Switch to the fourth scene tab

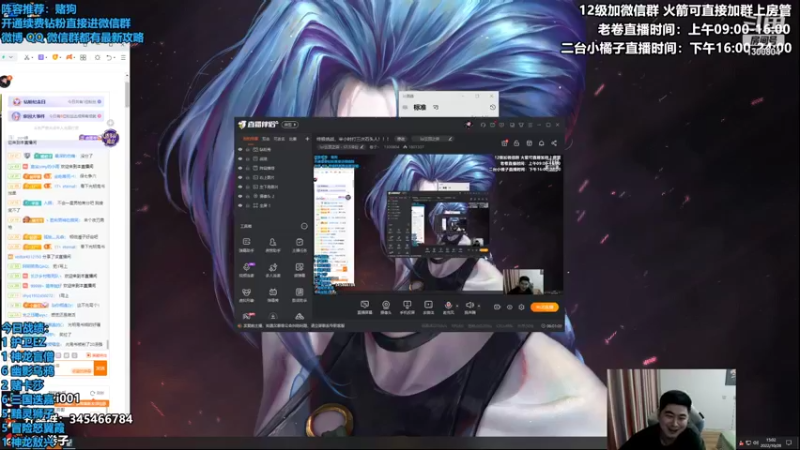click(293, 139)
